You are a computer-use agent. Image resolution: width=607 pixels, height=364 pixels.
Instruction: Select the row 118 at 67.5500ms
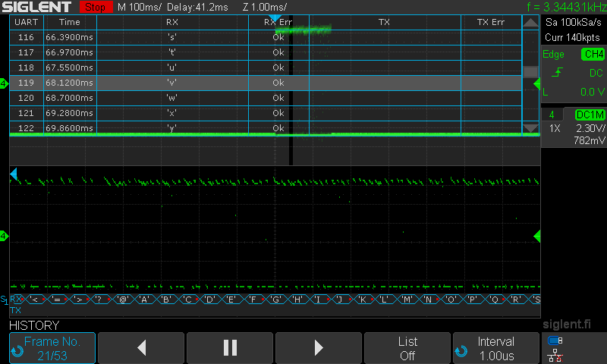click(266, 67)
